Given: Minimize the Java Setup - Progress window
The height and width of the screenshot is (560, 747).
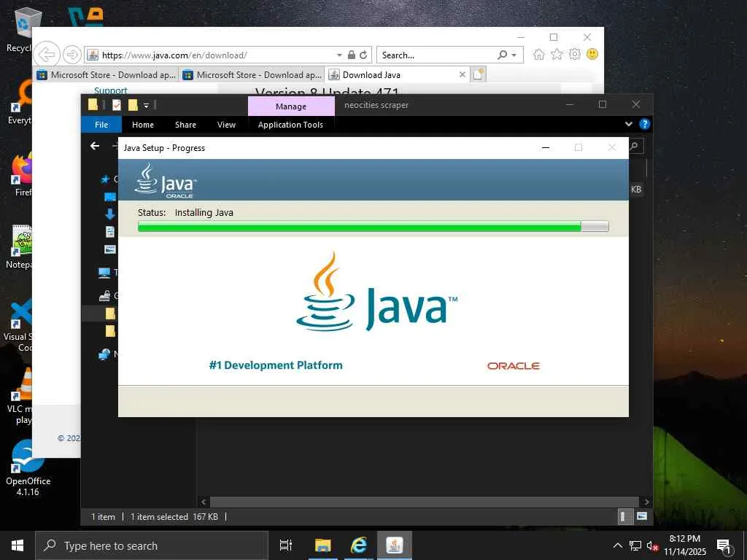Looking at the screenshot, I should pos(546,147).
